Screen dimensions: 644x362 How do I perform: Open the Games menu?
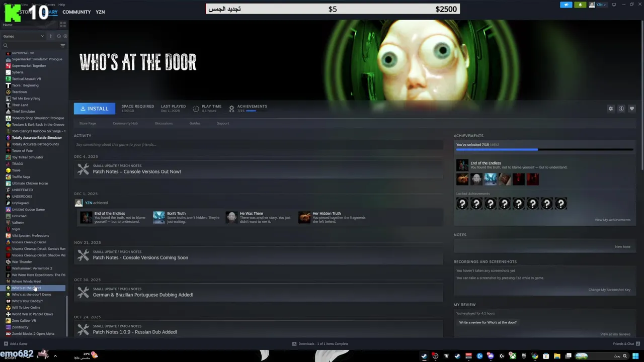(x=50, y=5)
